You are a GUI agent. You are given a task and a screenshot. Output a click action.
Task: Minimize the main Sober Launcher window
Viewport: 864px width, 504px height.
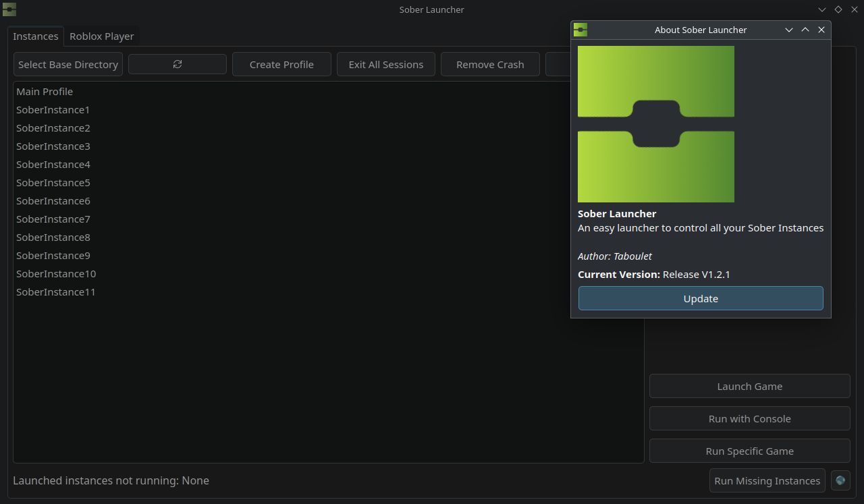click(x=821, y=9)
